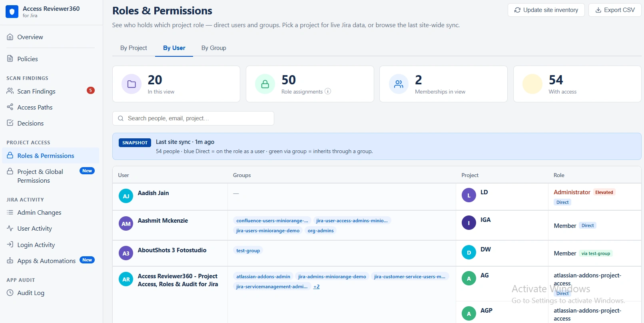The width and height of the screenshot is (644, 323).
Task: Click the Overview home icon
Action: click(x=10, y=37)
